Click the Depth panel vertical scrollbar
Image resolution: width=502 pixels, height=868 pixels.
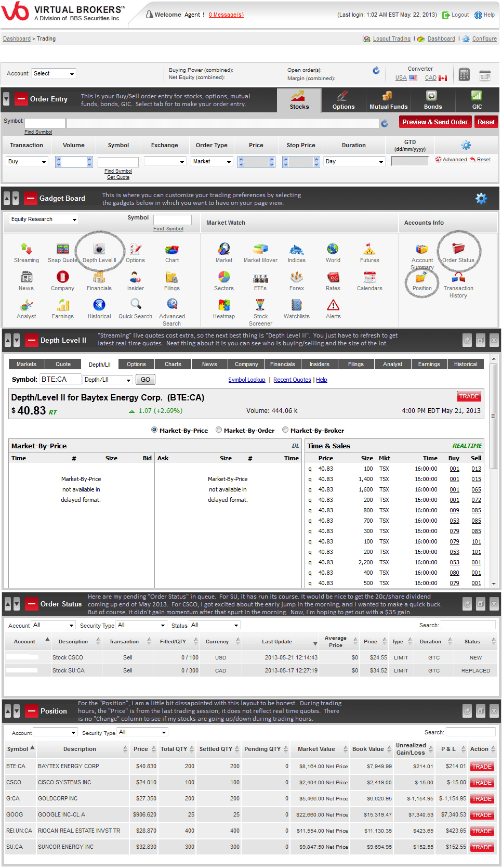494,417
